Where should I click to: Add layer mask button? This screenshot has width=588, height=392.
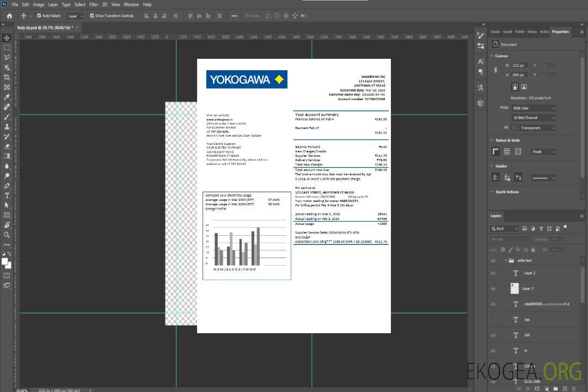[537, 389]
